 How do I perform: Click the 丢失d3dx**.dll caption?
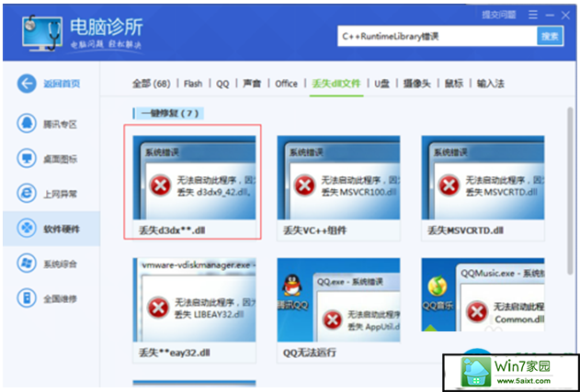pyautogui.click(x=172, y=230)
